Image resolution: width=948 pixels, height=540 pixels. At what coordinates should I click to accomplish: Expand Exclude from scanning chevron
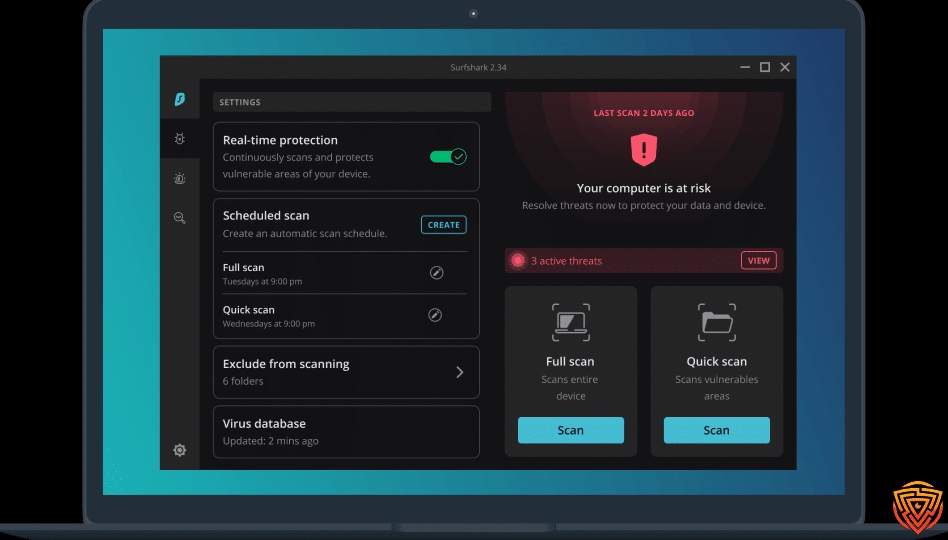(460, 372)
